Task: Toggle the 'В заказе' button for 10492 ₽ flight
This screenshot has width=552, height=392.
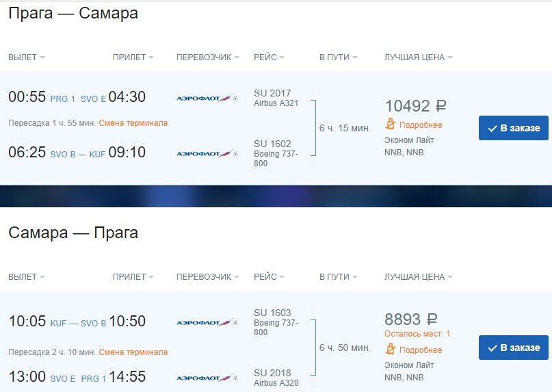Action: click(513, 128)
